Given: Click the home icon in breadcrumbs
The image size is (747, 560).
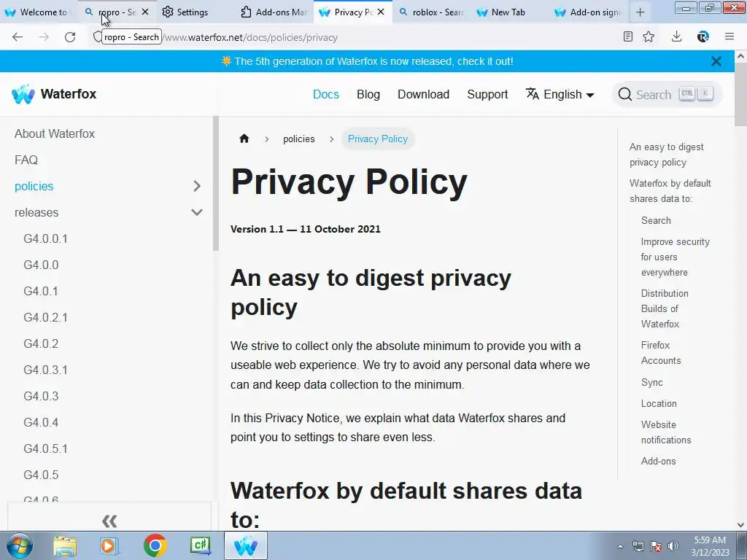Looking at the screenshot, I should [x=244, y=139].
